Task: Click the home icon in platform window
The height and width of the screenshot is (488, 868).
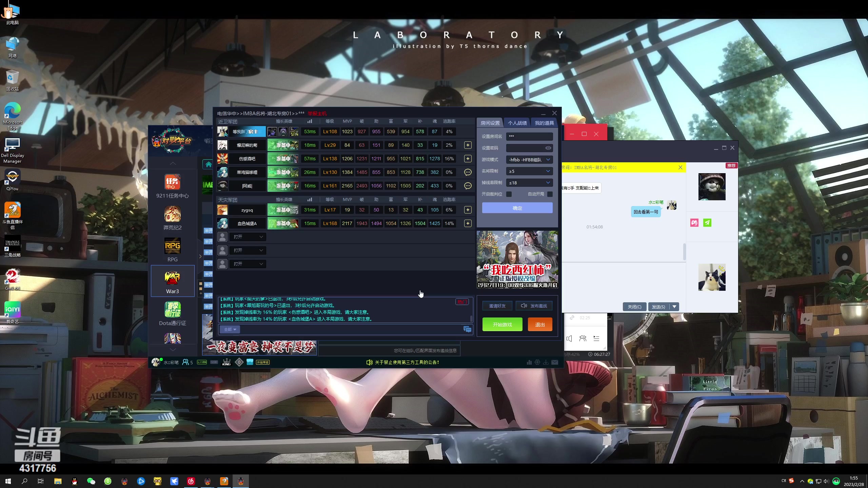Action: (209, 164)
